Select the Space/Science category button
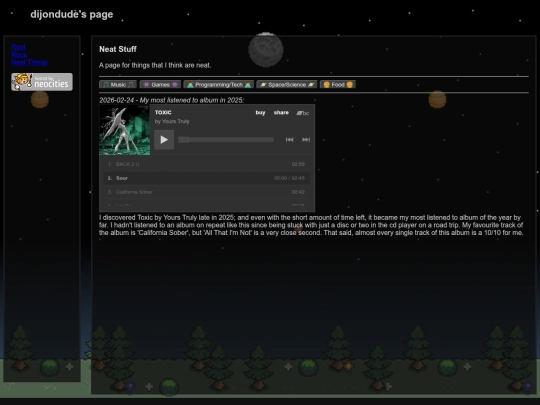Viewport: 540px width, 405px height. [287, 85]
